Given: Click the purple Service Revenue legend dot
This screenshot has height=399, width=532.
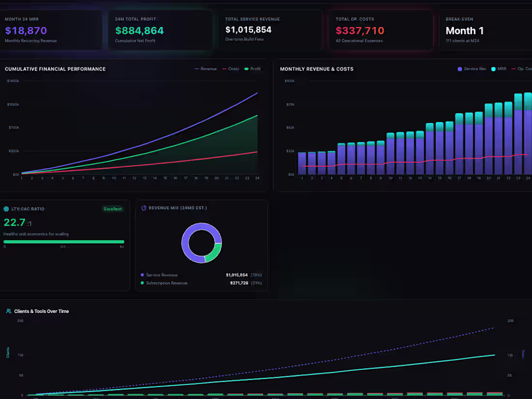Looking at the screenshot, I should point(142,275).
